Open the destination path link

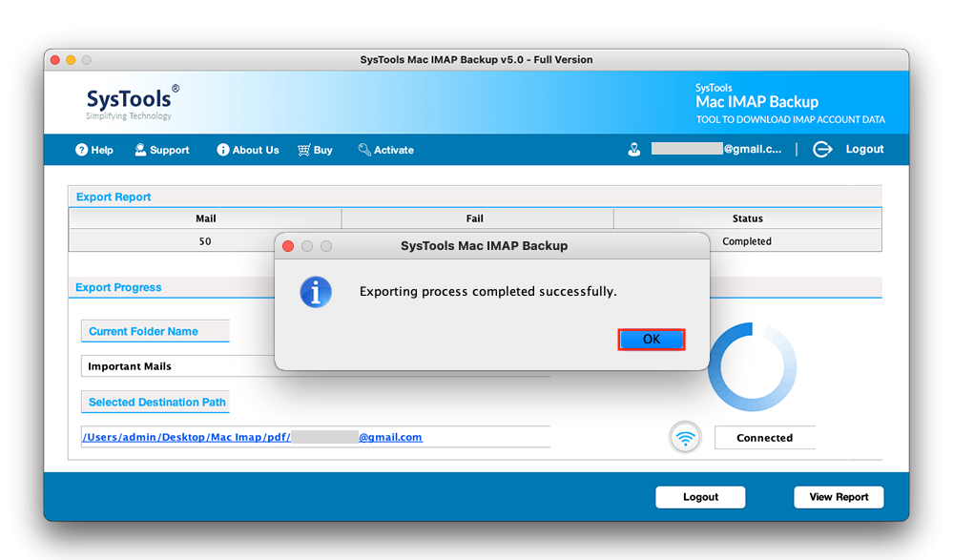click(252, 437)
